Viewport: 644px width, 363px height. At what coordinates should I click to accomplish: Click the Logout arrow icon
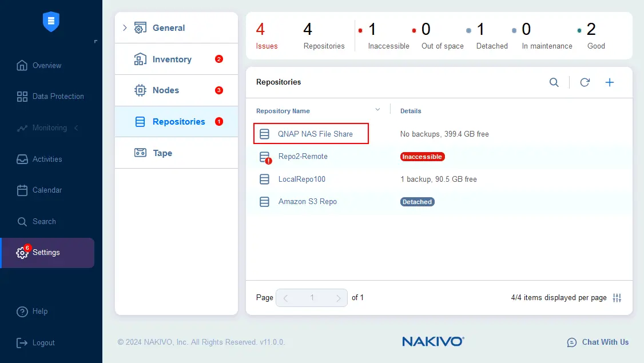tap(22, 343)
